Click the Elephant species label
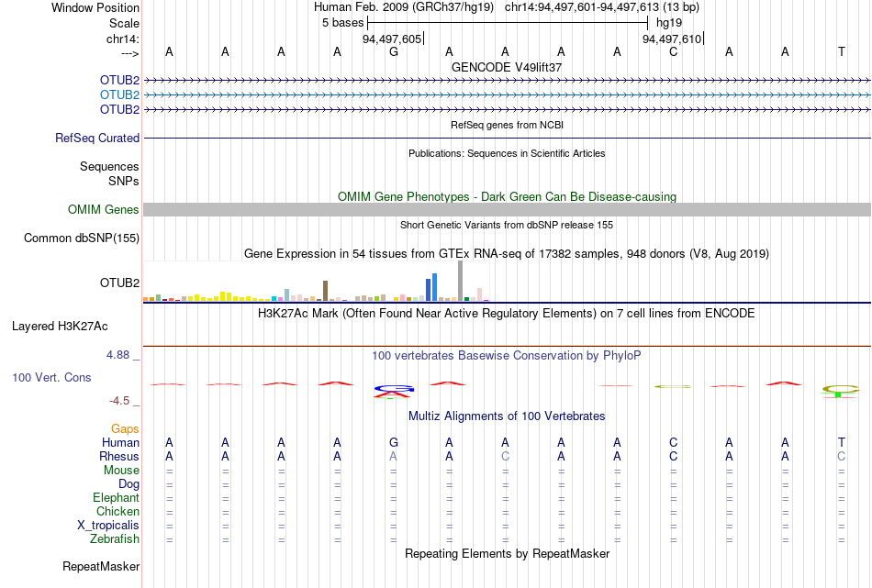 coord(116,497)
